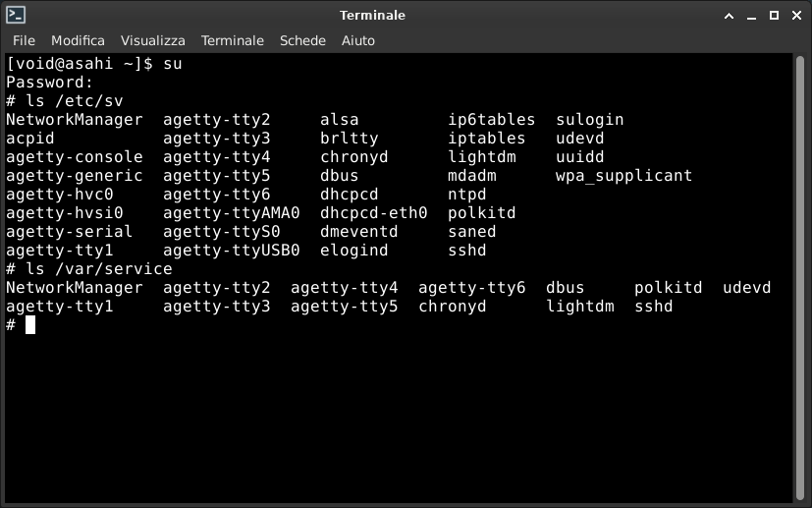812x508 pixels.
Task: Open the Terminale menu
Action: (233, 40)
